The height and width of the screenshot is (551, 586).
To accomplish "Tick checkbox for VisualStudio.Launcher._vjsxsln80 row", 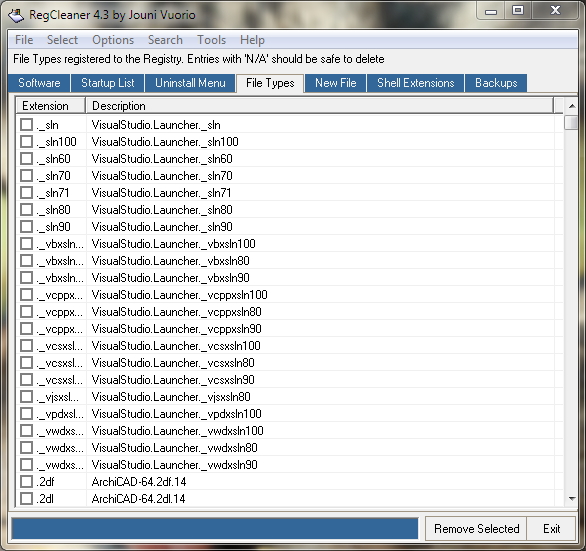I will pos(27,397).
